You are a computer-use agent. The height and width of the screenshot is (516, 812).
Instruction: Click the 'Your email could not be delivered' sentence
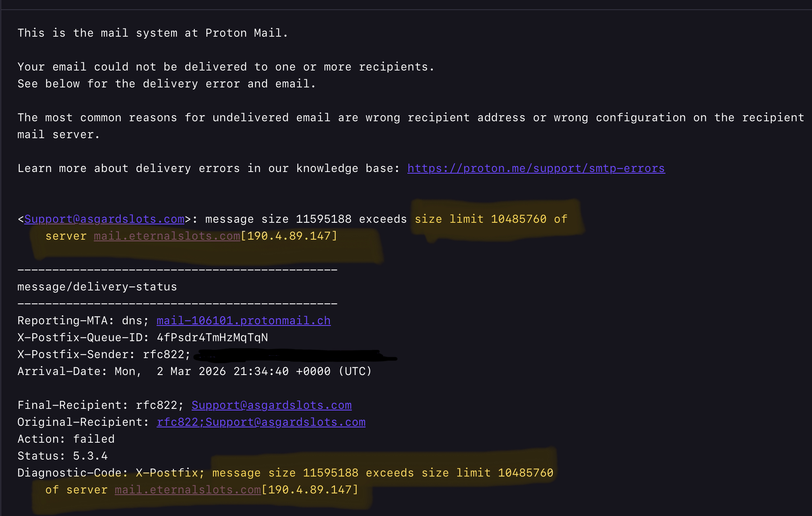coord(225,67)
